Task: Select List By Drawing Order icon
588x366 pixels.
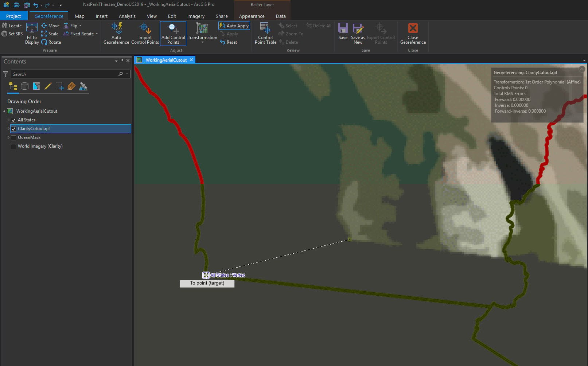Action: (x=13, y=86)
